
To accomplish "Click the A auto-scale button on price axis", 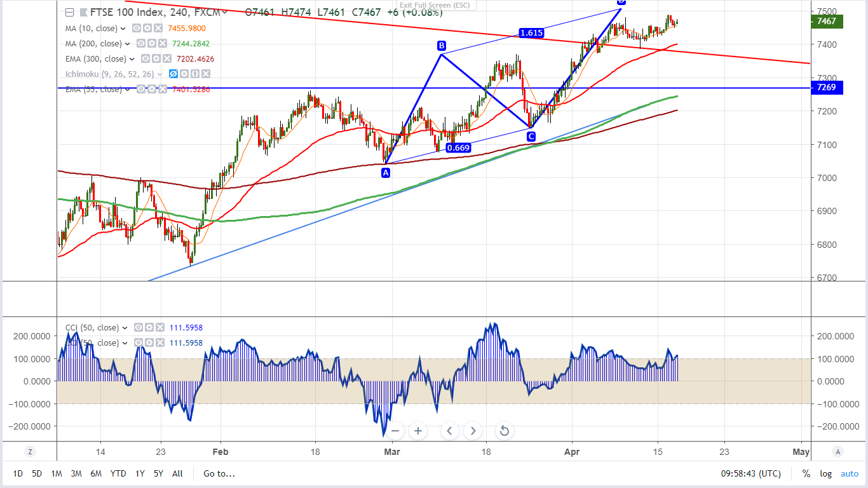I will (x=838, y=452).
